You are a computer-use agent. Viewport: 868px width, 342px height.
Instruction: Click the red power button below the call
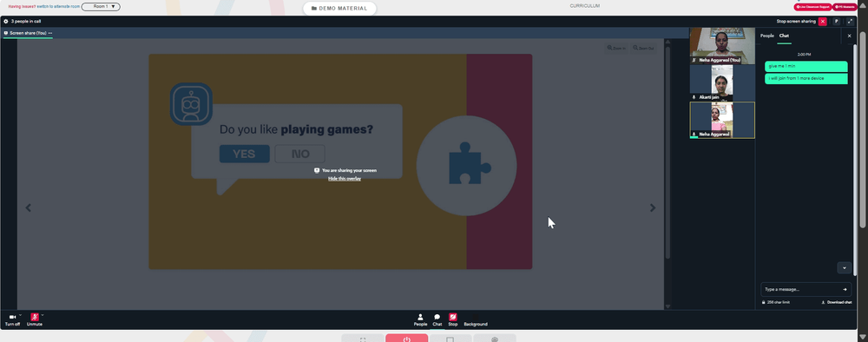point(407,339)
